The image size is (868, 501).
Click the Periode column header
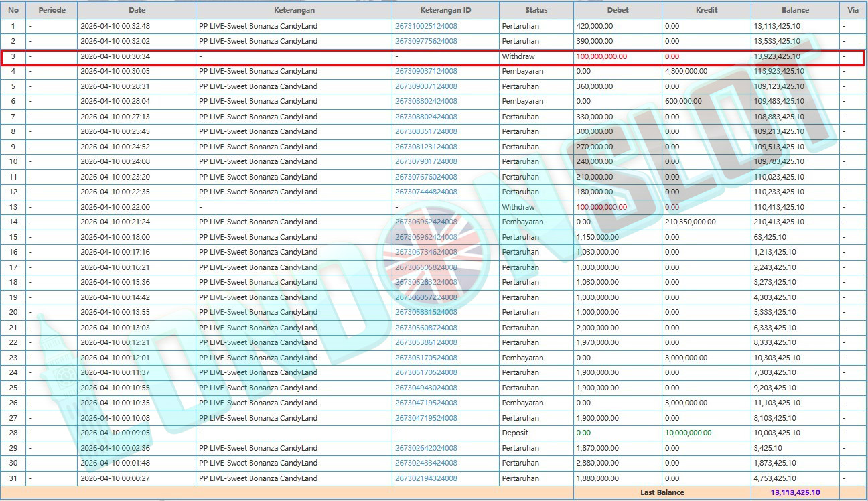[52, 10]
